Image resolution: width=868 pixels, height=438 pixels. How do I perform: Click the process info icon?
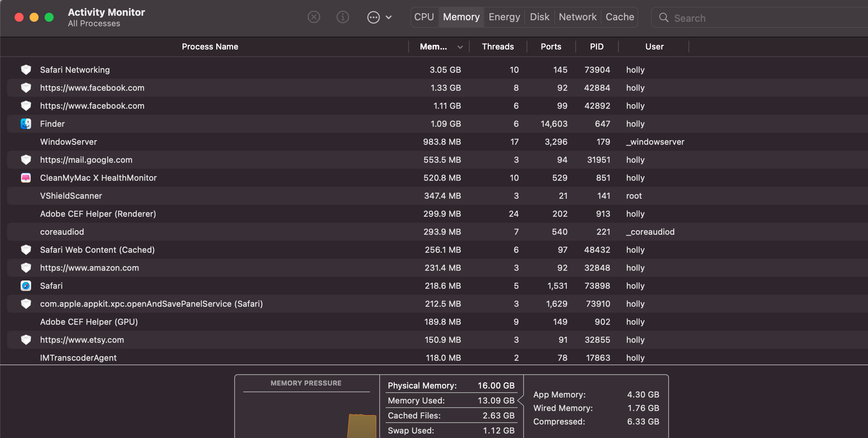click(x=343, y=17)
